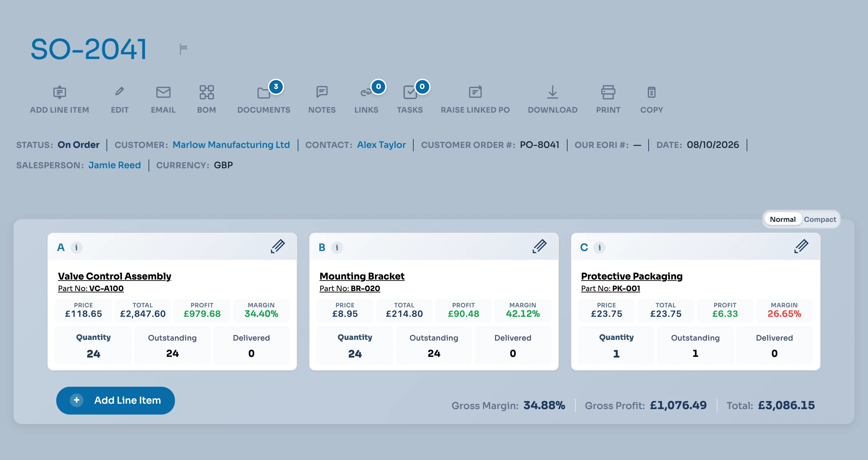
Task: Toggle the flag next to SO-2041
Action: pos(183,49)
